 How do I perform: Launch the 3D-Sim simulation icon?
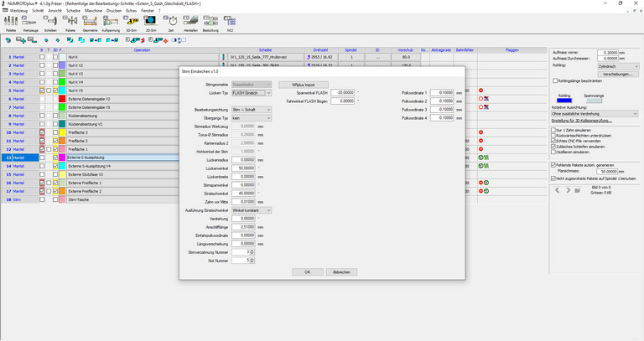point(132,21)
